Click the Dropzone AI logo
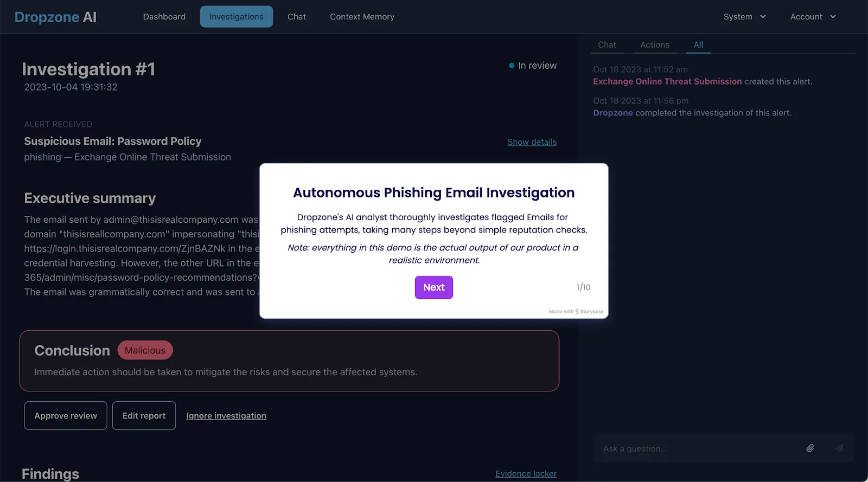Viewport: 868px width, 482px height. coord(55,17)
